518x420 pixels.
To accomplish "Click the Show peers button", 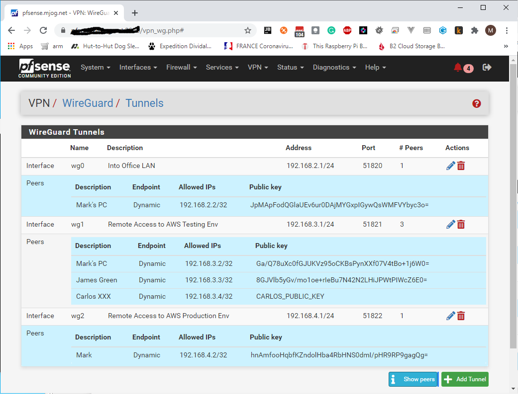I will point(414,379).
